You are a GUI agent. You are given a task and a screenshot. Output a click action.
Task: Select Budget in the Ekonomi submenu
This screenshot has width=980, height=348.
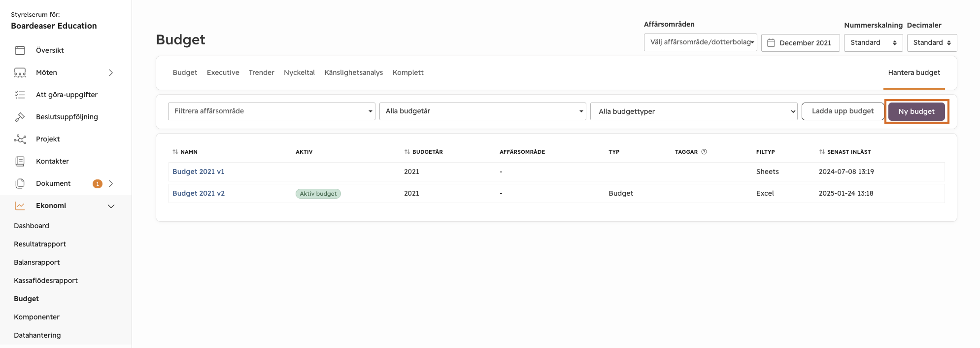click(x=26, y=299)
